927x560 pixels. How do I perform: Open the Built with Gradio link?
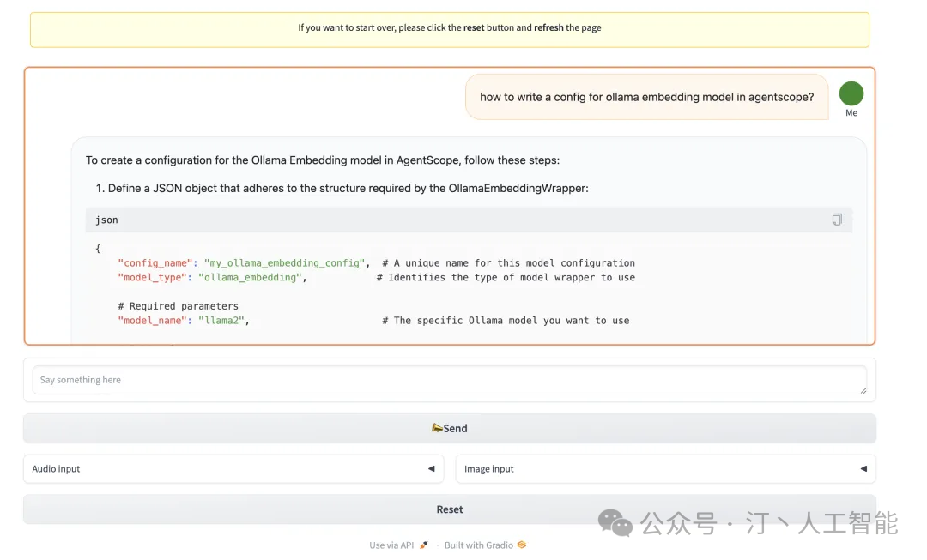coord(480,545)
